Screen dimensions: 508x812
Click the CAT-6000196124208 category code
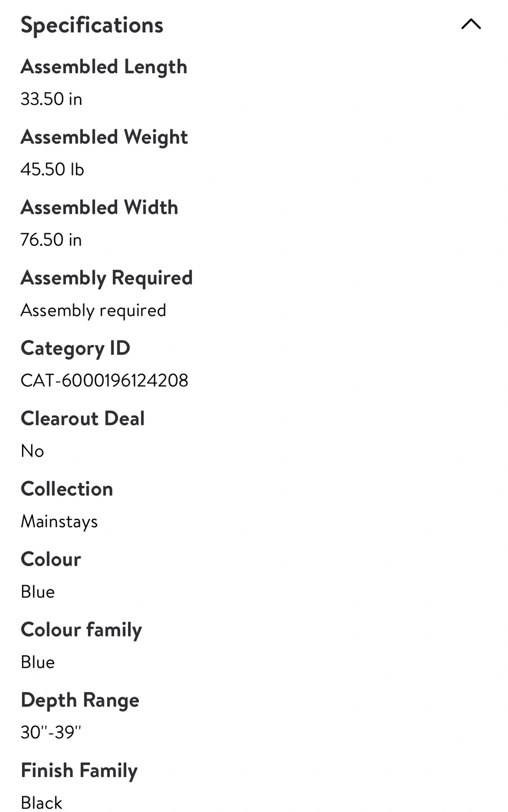tap(104, 381)
